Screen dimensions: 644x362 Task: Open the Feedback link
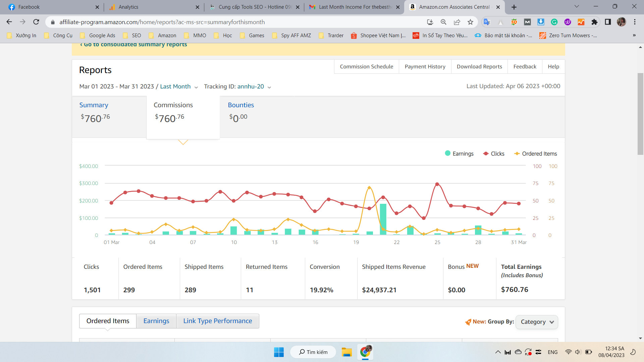pos(525,66)
